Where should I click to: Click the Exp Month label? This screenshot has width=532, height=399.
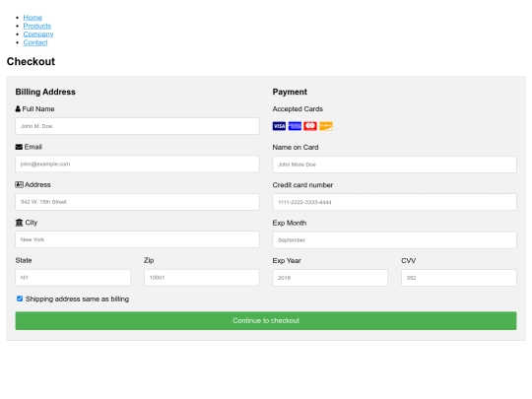pos(290,223)
